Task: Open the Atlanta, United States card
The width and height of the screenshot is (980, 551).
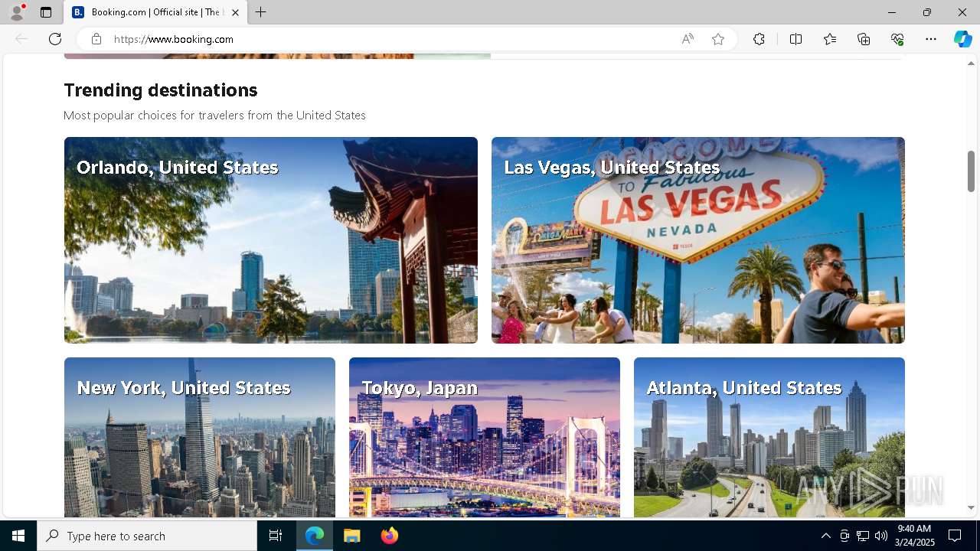Action: coord(769,438)
